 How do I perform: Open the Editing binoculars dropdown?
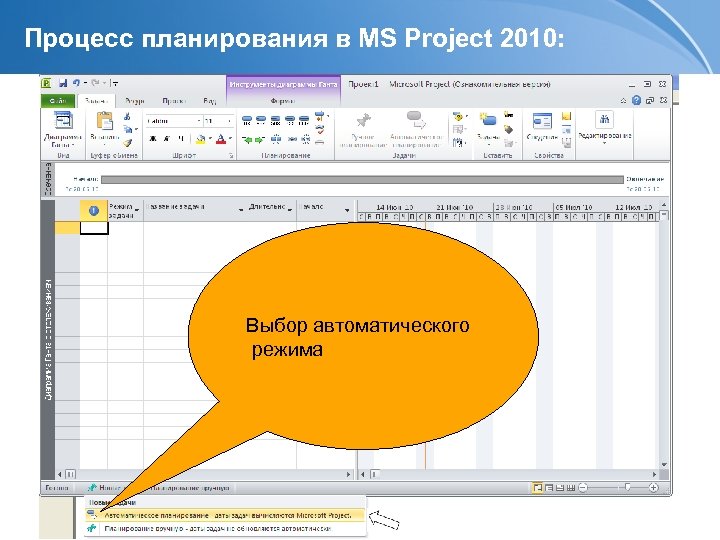coord(604,127)
